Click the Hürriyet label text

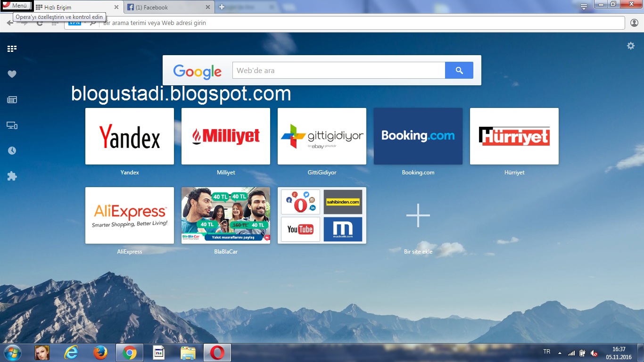(514, 173)
